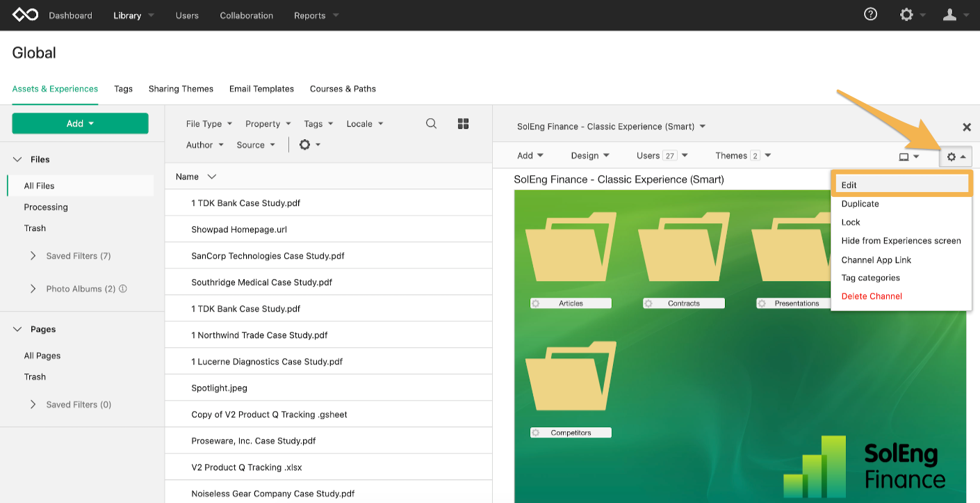The image size is (980, 503).
Task: Open the Author filter dropdown
Action: [x=205, y=145]
